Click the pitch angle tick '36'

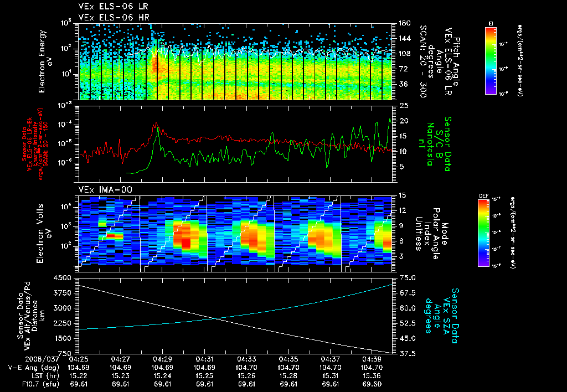[403, 84]
